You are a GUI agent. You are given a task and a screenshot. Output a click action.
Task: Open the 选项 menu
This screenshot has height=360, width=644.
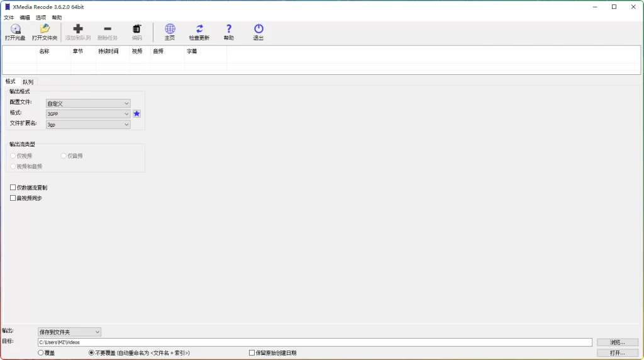[41, 18]
